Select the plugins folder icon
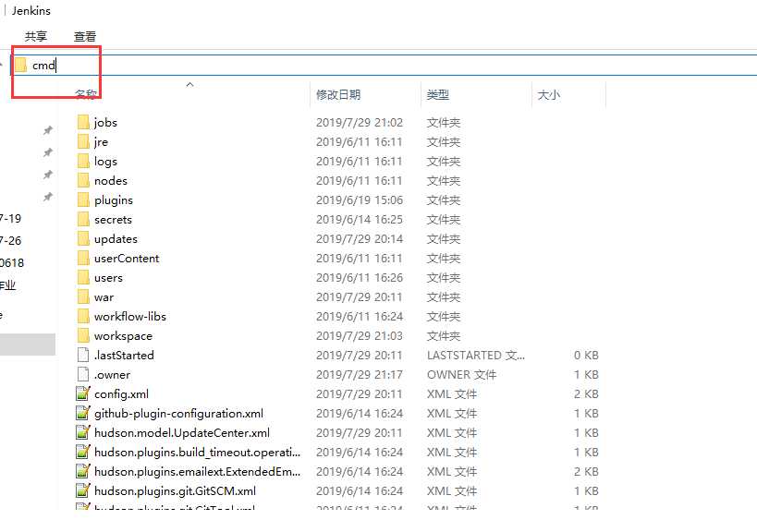This screenshot has width=757, height=532. coord(83,199)
